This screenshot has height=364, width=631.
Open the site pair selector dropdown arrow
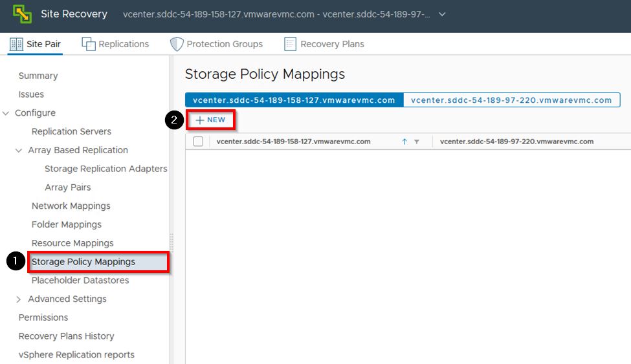pos(442,14)
